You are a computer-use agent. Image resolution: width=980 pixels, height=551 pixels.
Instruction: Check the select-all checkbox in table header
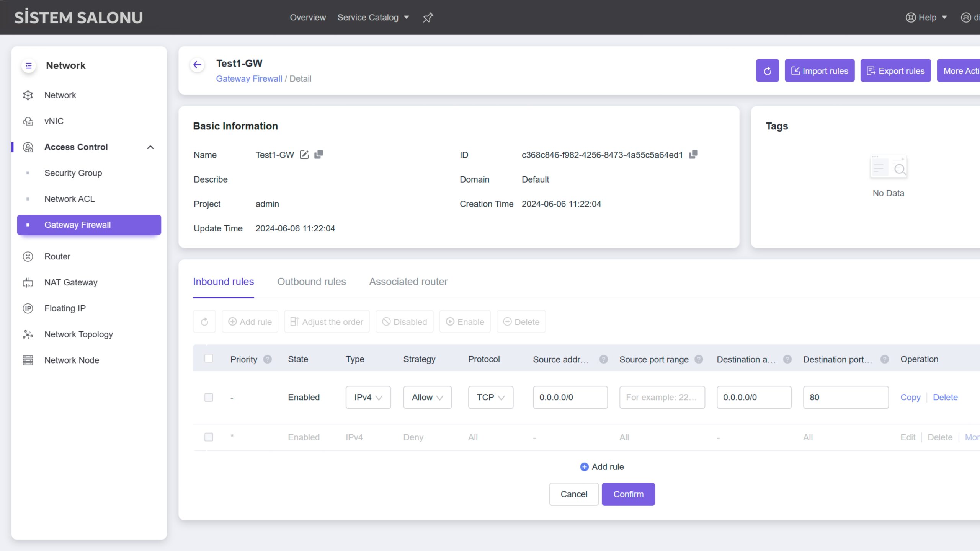[209, 359]
